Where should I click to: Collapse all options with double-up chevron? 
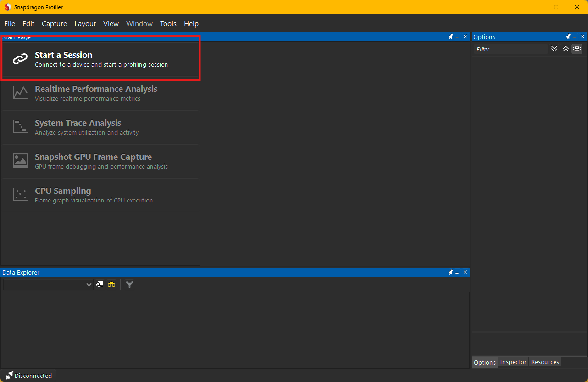tap(566, 49)
